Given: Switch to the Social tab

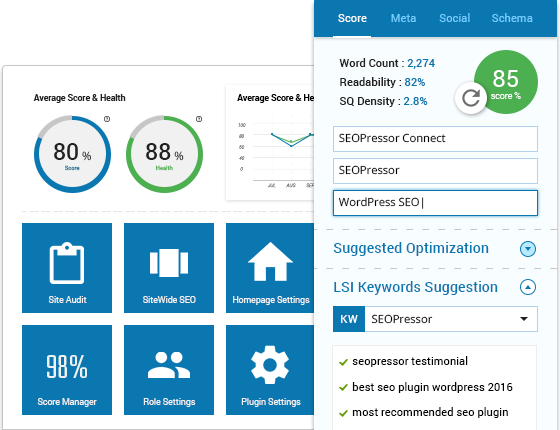Looking at the screenshot, I should pyautogui.click(x=454, y=18).
